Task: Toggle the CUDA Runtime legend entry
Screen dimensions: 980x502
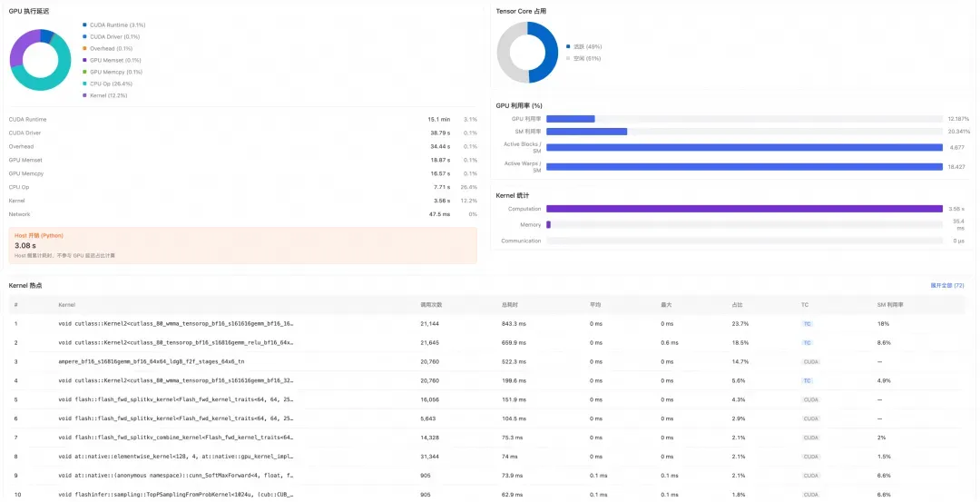Action: (113, 25)
